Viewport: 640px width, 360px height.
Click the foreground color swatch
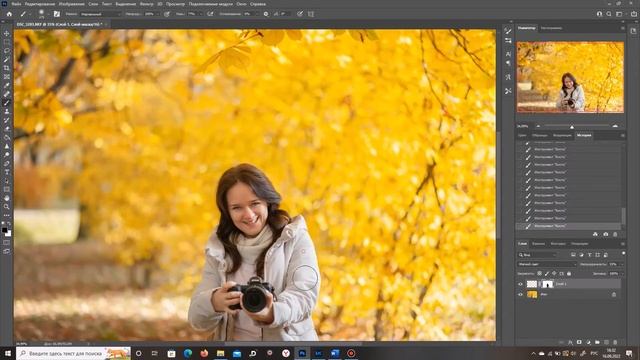point(5,231)
